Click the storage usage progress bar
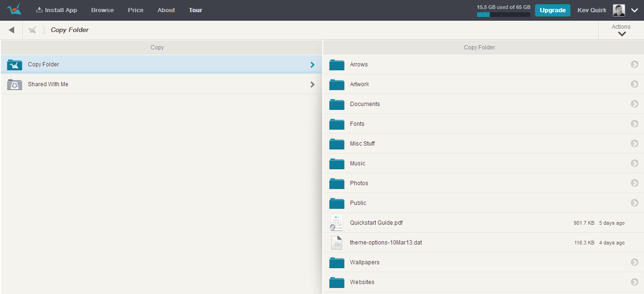Screen dimensions: 644x294 point(503,14)
